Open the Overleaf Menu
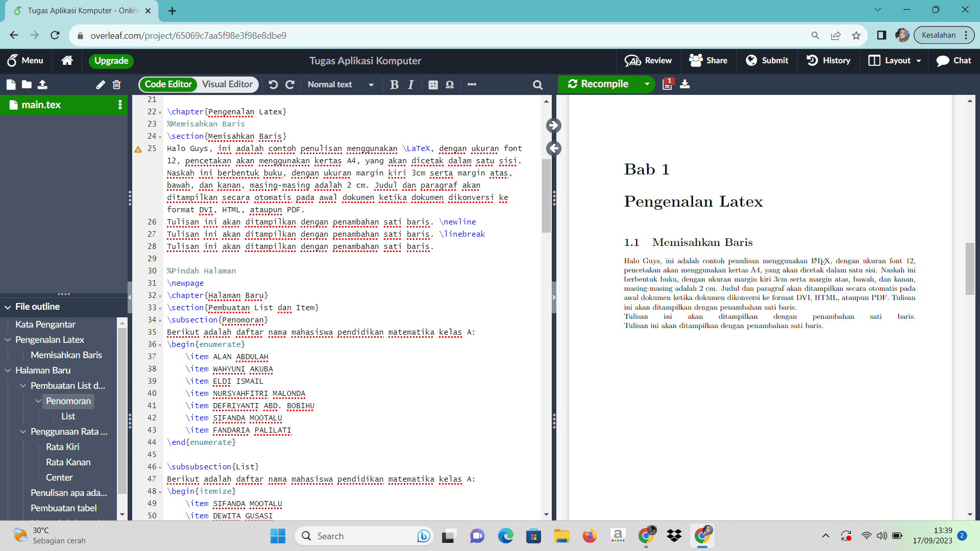This screenshot has width=980, height=551. tap(25, 60)
